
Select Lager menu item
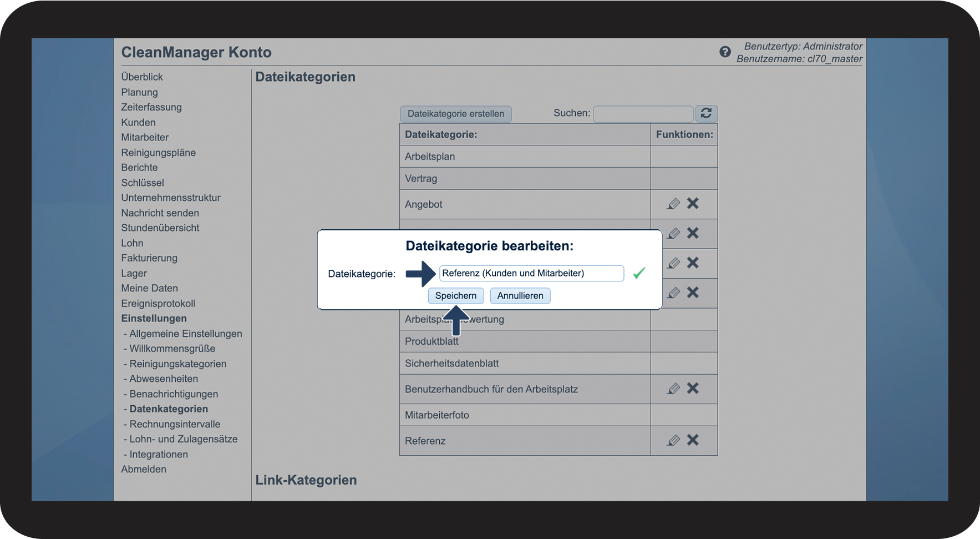click(134, 273)
